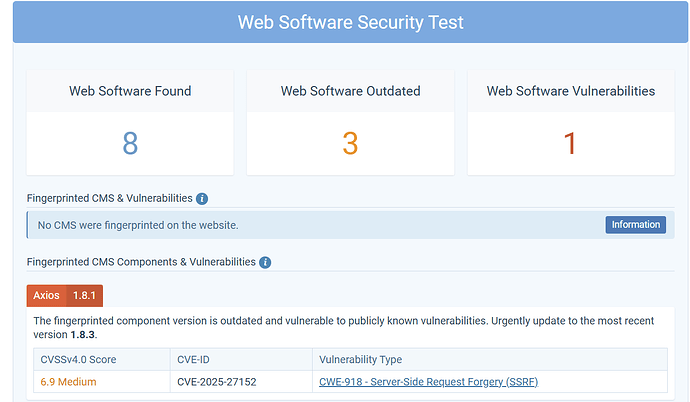Viewport: 690px width, 402px height.
Task: Select the 6.9 Medium score cell
Action: [68, 381]
